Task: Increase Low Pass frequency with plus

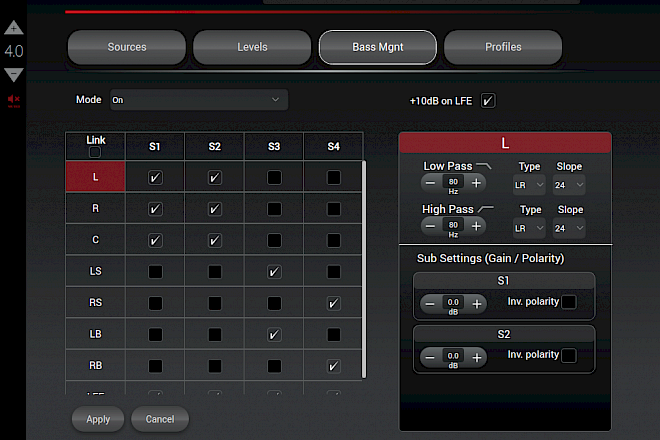Action: click(476, 183)
